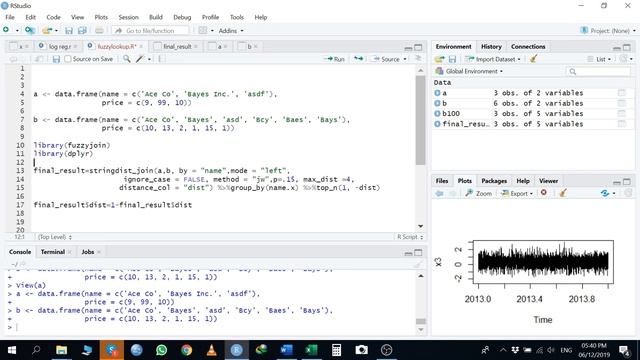Clear all plots with broom icon

tap(563, 193)
